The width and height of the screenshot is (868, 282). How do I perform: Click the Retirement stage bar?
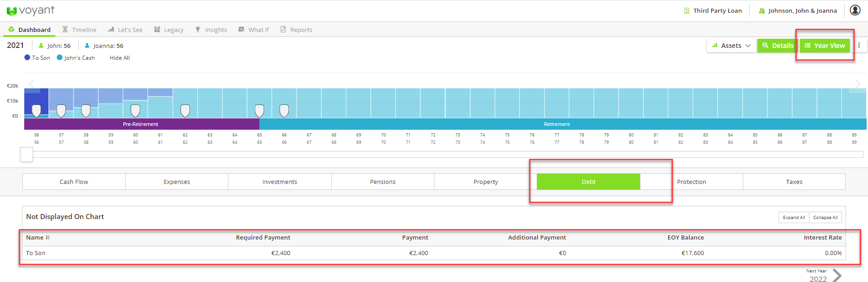click(x=563, y=124)
